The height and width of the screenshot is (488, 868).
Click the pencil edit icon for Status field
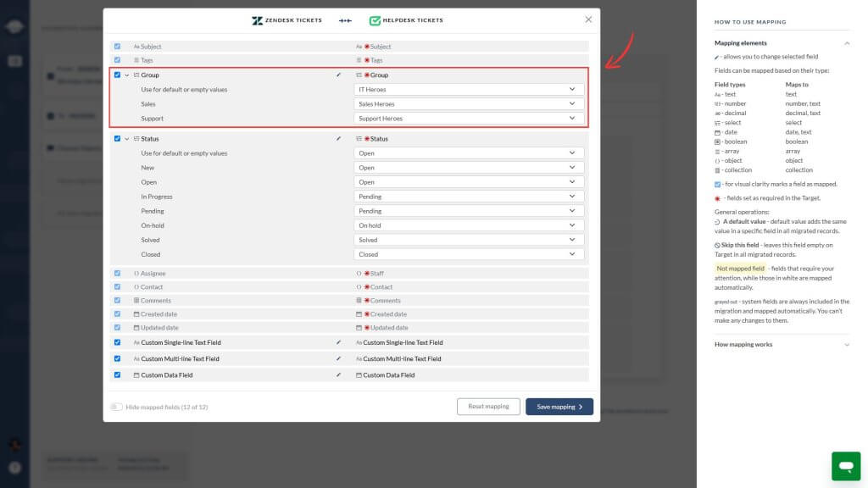point(338,139)
